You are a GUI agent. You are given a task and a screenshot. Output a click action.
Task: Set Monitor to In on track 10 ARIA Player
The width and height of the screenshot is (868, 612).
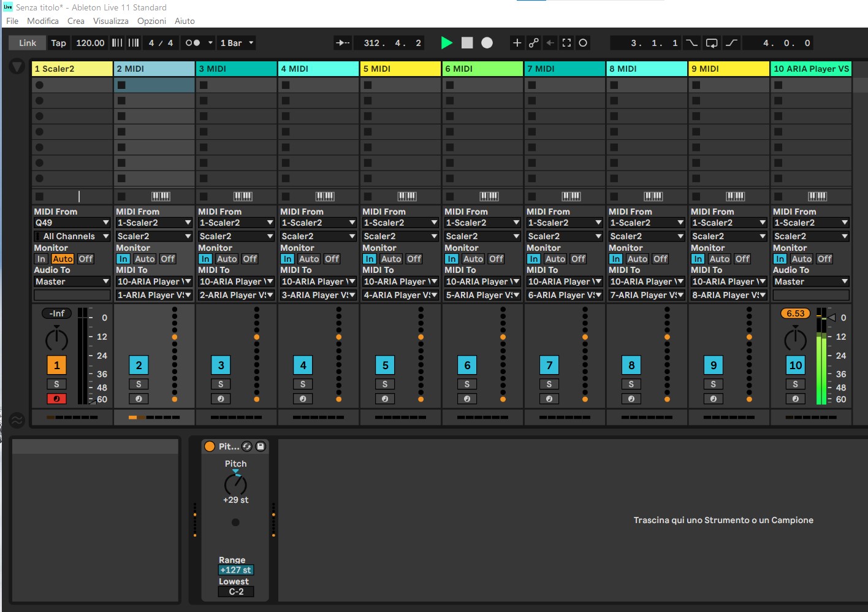click(780, 259)
